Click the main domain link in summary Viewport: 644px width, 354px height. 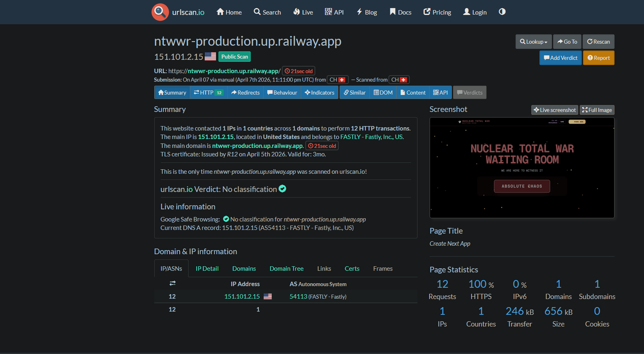pos(258,146)
